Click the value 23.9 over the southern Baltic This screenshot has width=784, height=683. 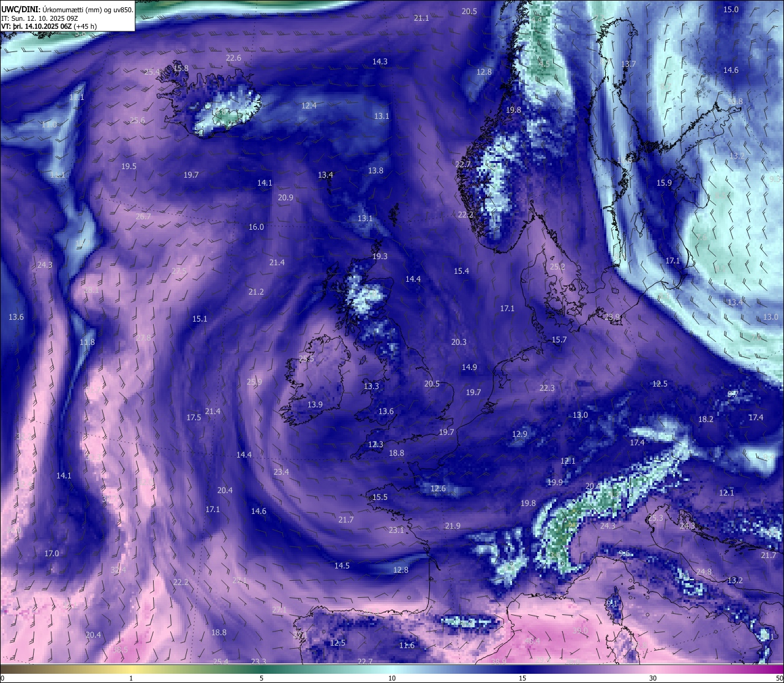point(612,317)
